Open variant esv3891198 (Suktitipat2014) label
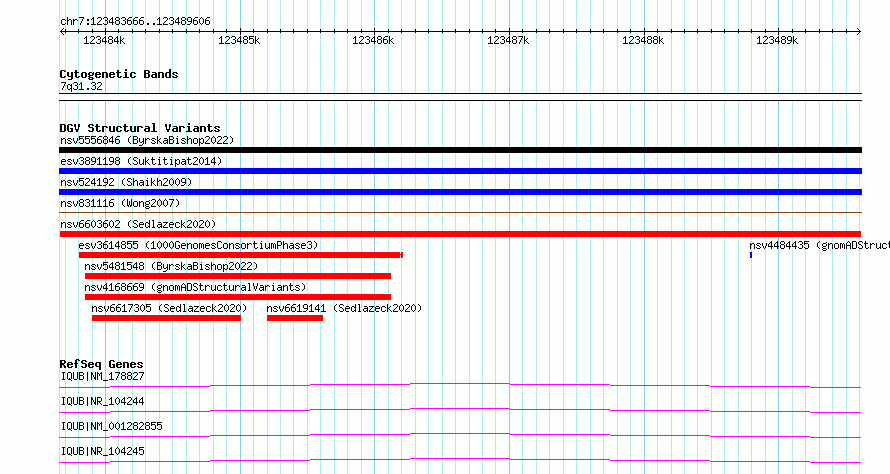The height and width of the screenshot is (474, 890). 141,161
